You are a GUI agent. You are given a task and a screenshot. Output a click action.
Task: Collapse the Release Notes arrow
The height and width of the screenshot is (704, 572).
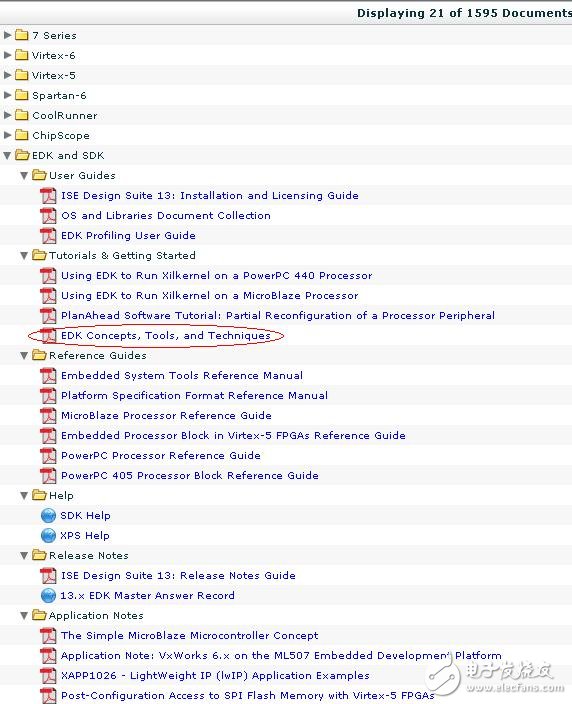point(24,556)
